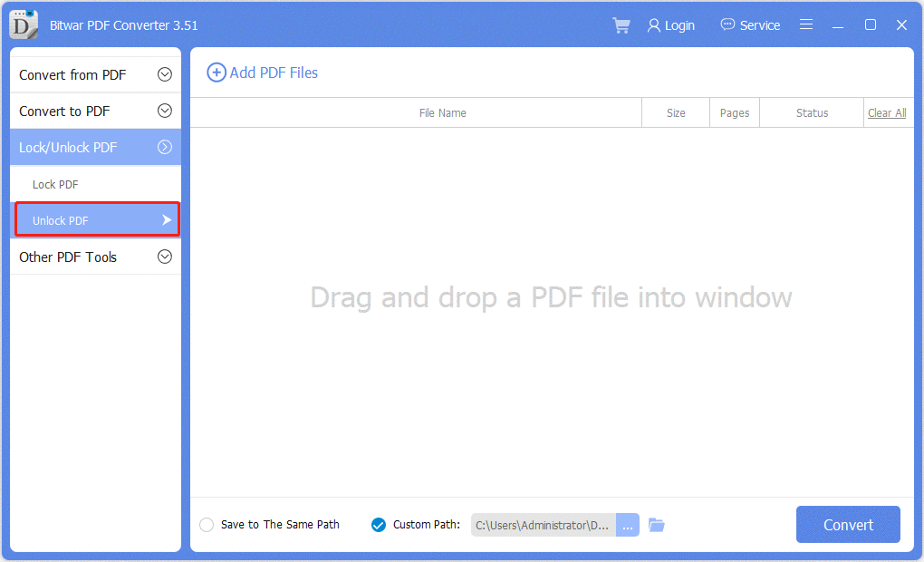Viewport: 924px width, 562px height.
Task: Click the browse ellipsis button beside the path
Action: click(x=627, y=524)
